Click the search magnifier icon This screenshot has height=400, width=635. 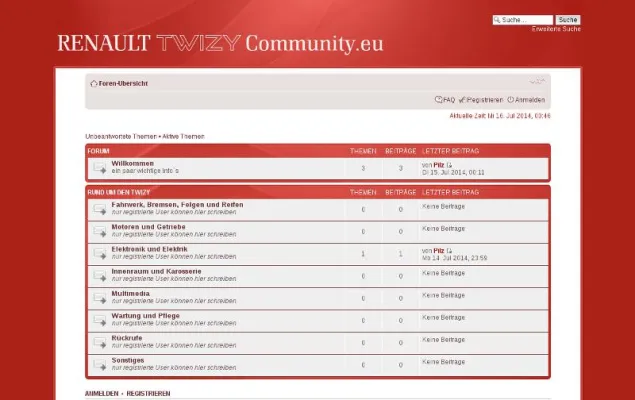tap(497, 20)
